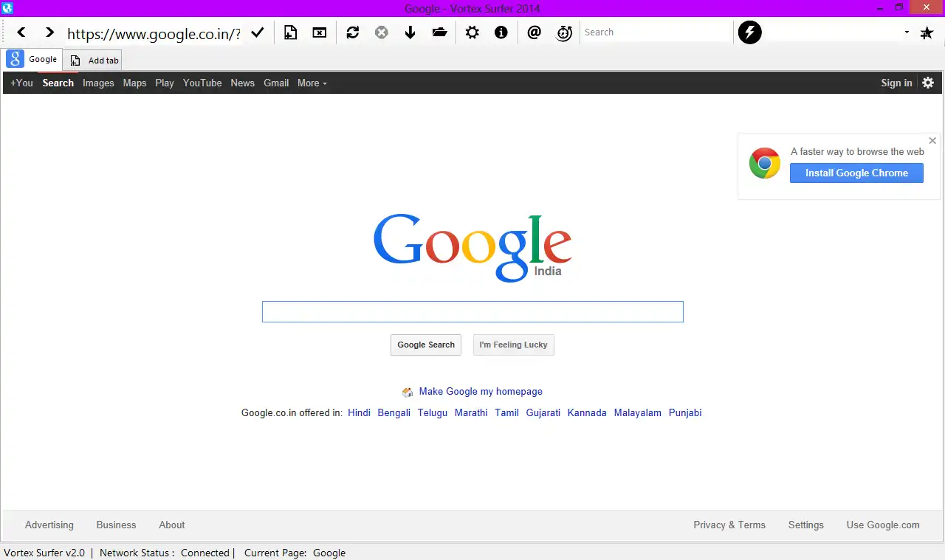Open Images in the Google bar
Viewport: 945px width, 560px height.
[98, 83]
